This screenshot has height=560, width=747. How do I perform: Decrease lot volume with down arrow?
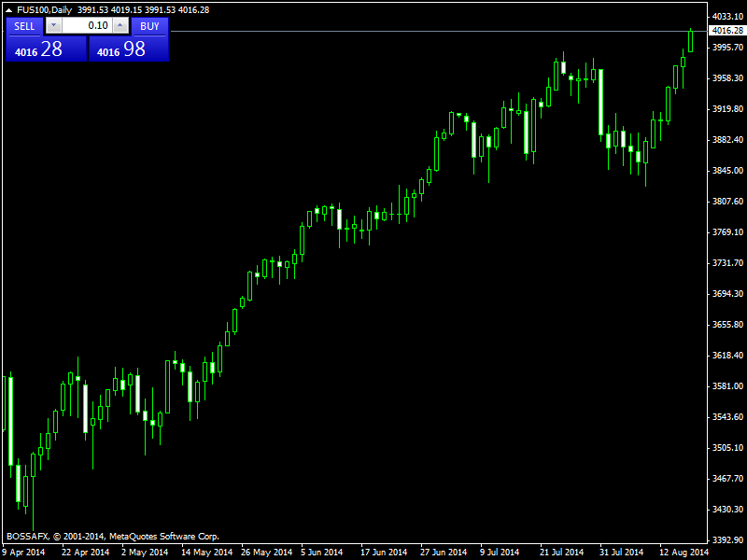[x=54, y=26]
